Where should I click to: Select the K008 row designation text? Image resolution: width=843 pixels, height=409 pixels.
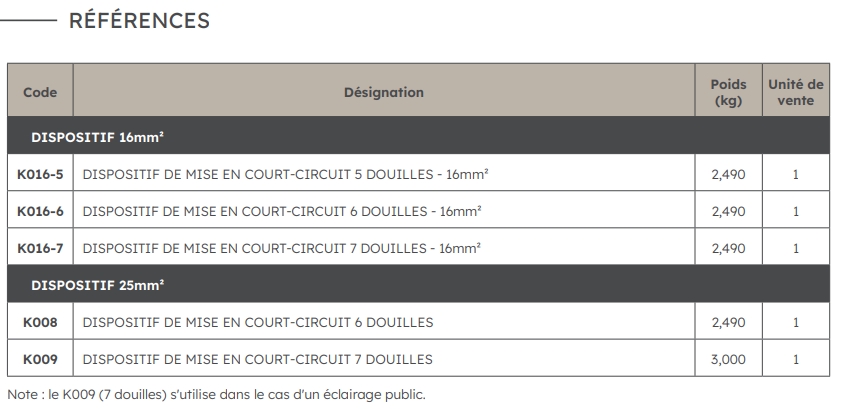coord(258,322)
